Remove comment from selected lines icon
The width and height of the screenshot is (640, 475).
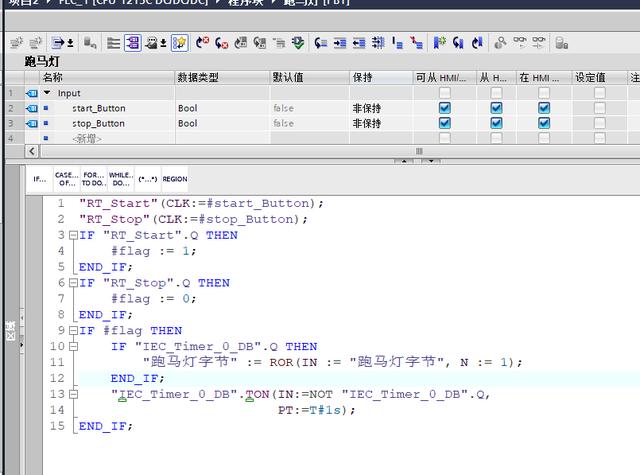(x=416, y=42)
